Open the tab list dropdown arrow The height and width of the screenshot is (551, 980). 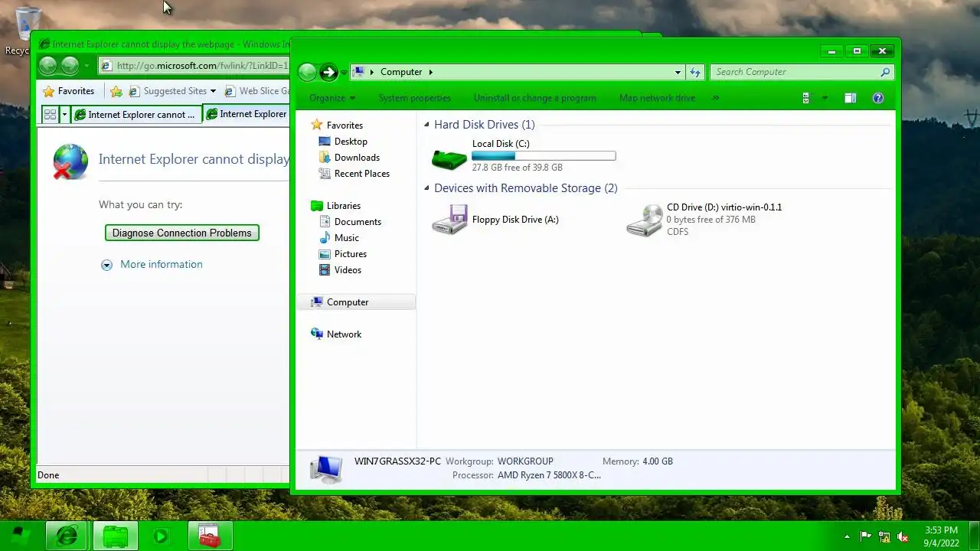pyautogui.click(x=64, y=115)
